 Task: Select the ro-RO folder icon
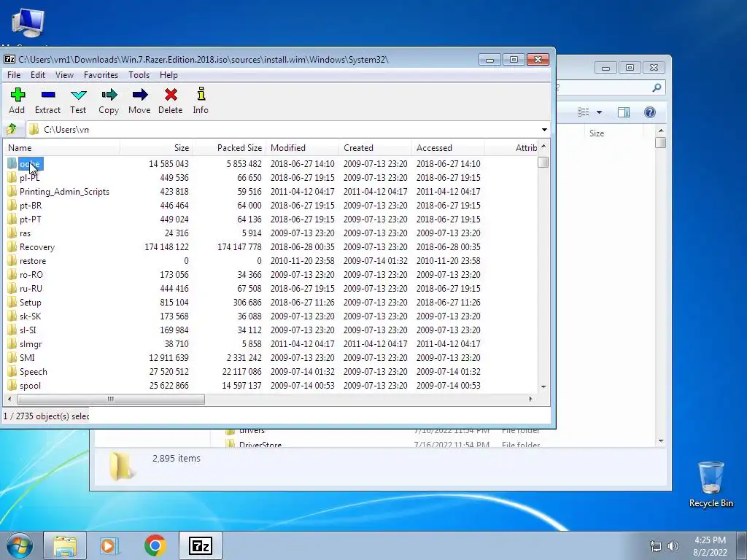[x=12, y=274]
